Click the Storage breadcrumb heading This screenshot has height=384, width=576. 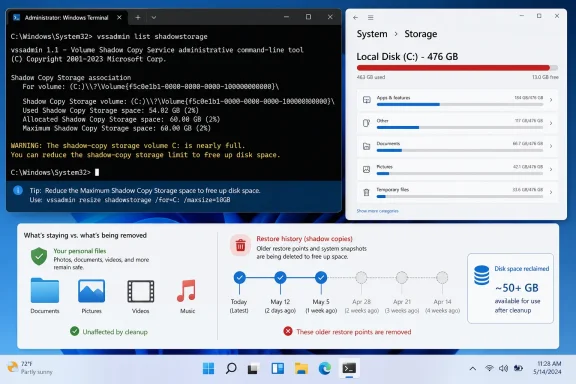[x=421, y=34]
